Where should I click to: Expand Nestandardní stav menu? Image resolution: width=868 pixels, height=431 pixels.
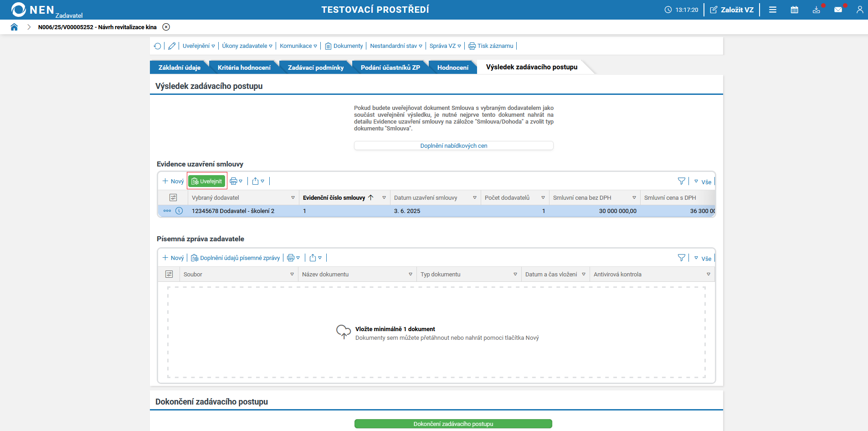coord(396,46)
